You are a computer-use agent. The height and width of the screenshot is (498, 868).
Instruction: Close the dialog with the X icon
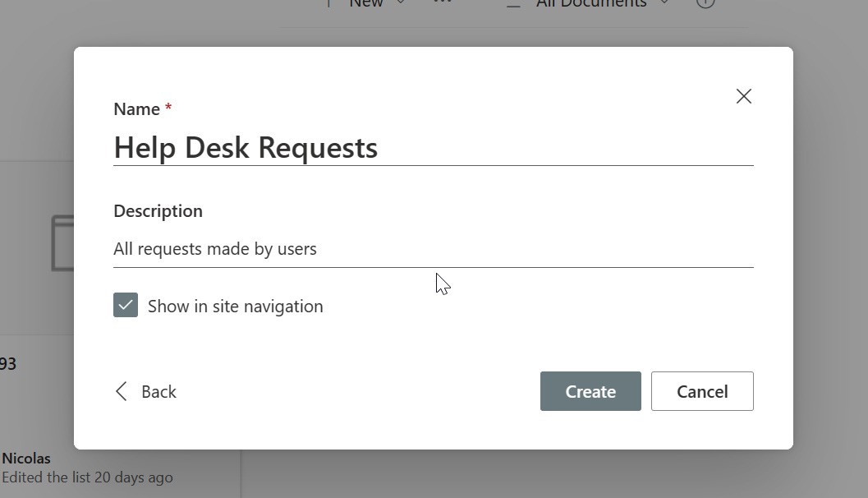743,96
